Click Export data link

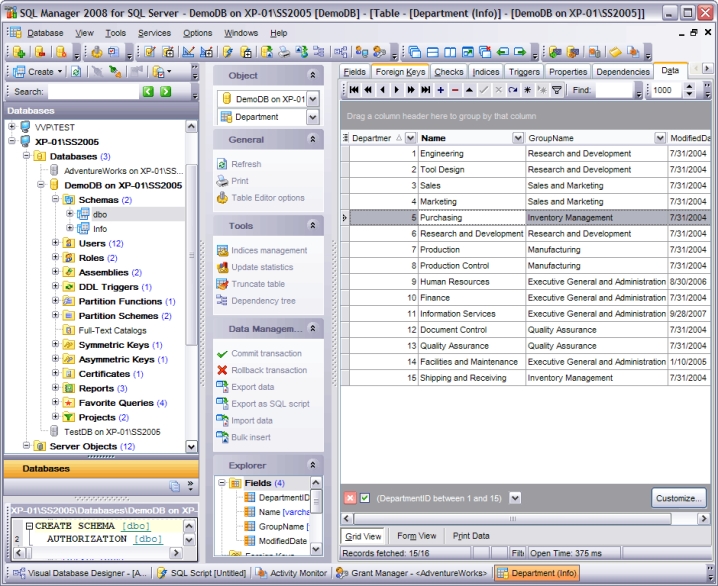point(252,387)
